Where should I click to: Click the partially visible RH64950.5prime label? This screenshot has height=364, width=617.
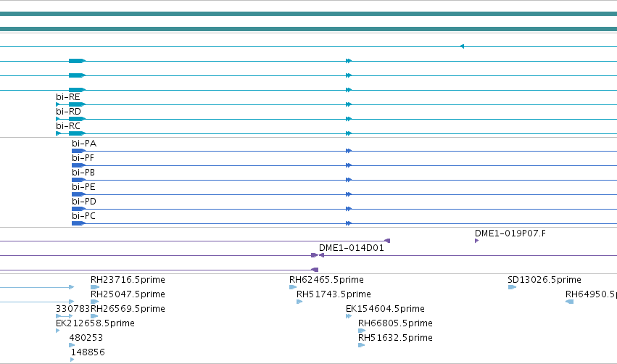[x=591, y=294]
